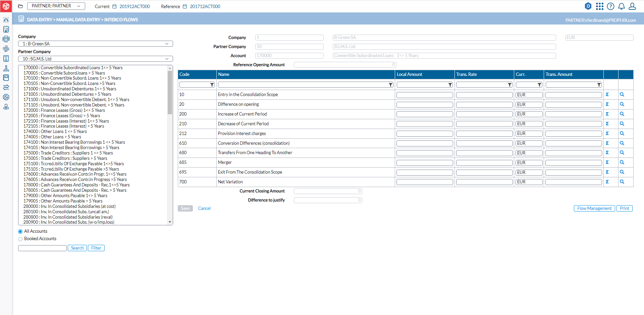
Task: Expand the Partner Company dropdown 10 : SG.M.S. Ltd
Action: tap(96, 59)
